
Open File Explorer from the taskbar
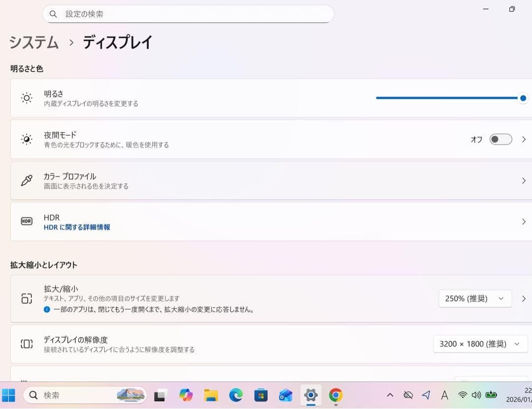point(211,395)
